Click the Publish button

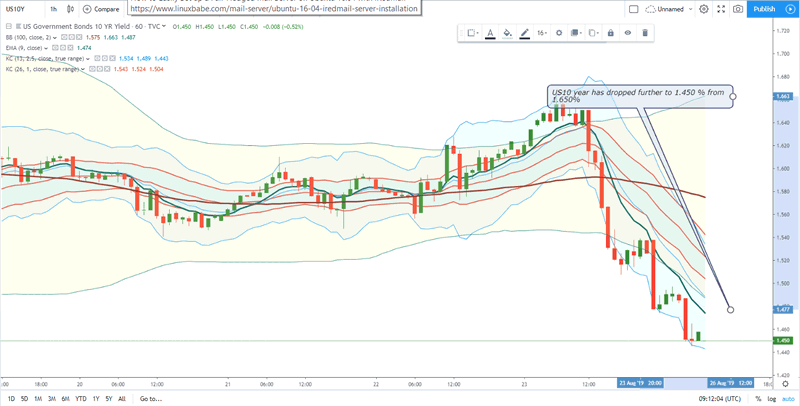(x=764, y=9)
